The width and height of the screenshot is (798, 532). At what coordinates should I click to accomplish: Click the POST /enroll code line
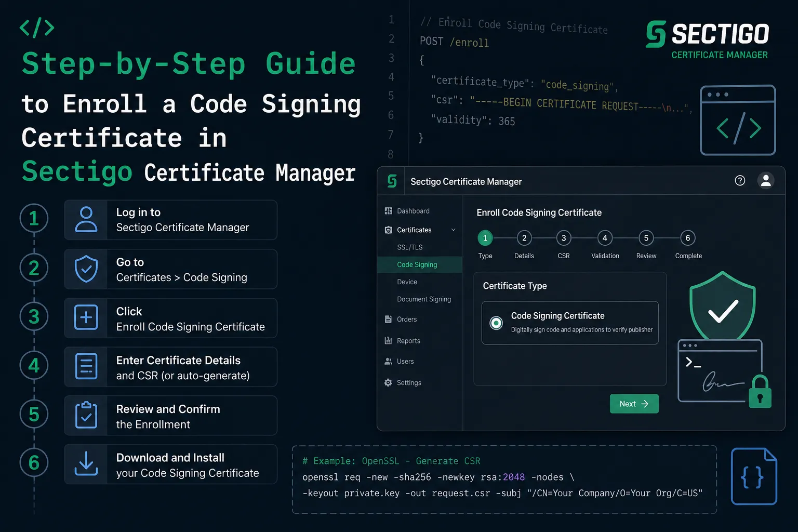click(455, 42)
